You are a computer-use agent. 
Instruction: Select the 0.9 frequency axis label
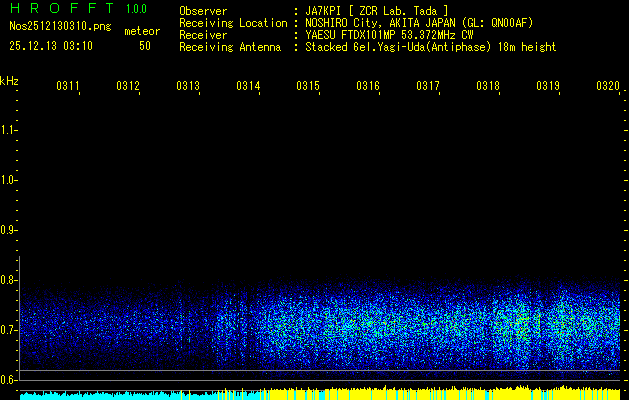(x=9, y=230)
